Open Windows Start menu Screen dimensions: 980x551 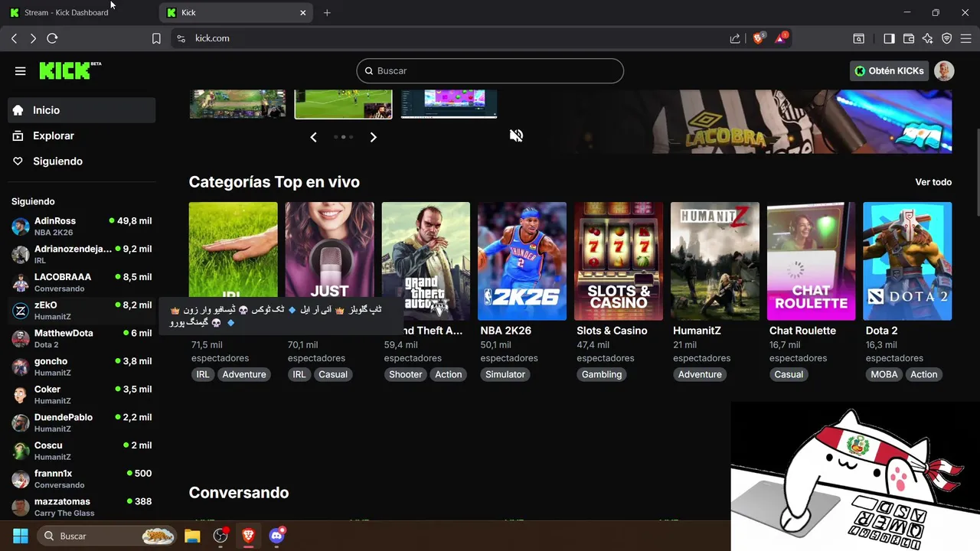click(20, 536)
